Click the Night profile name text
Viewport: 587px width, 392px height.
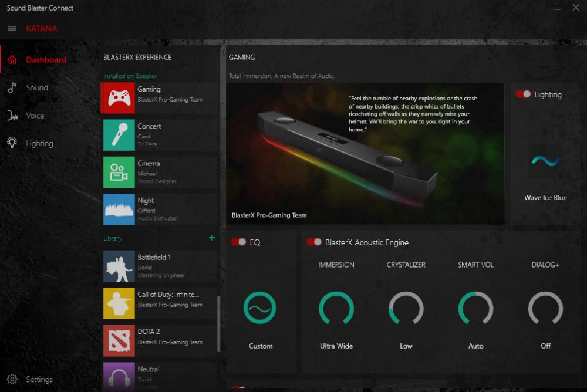point(146,200)
